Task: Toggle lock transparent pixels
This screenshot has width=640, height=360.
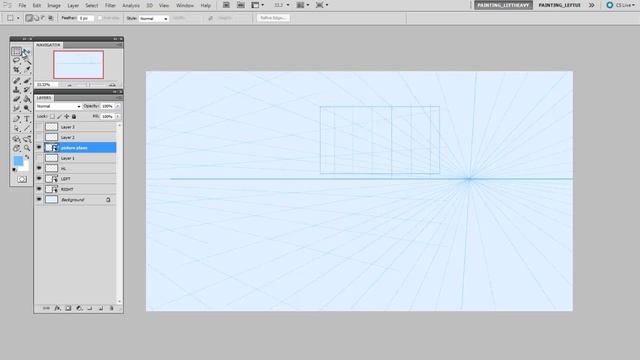Action: [52, 116]
